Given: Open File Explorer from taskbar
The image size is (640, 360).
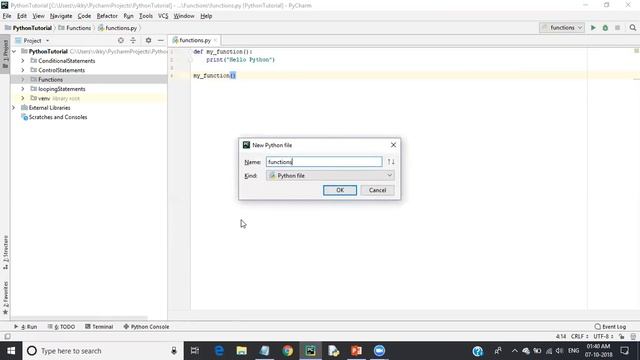Looking at the screenshot, I should tap(242, 351).
